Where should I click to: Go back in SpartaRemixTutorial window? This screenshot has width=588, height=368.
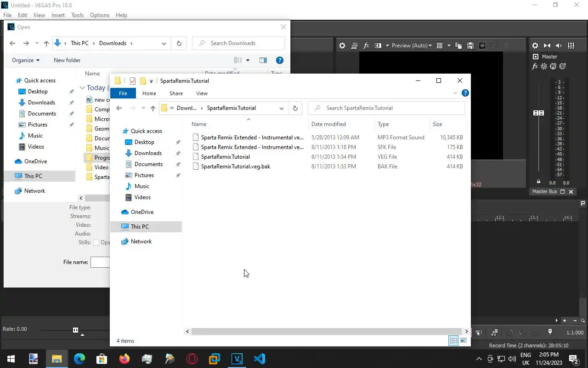(119, 108)
